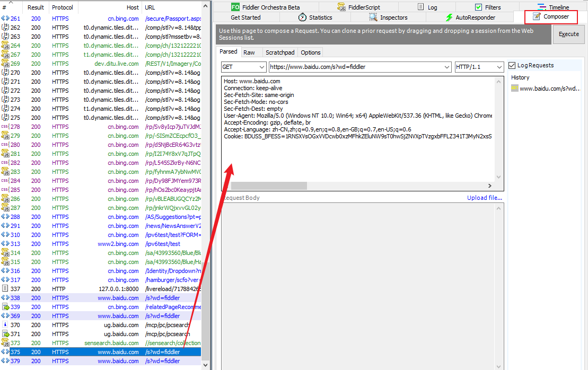Click the Execute button
The image size is (588, 370).
(569, 34)
